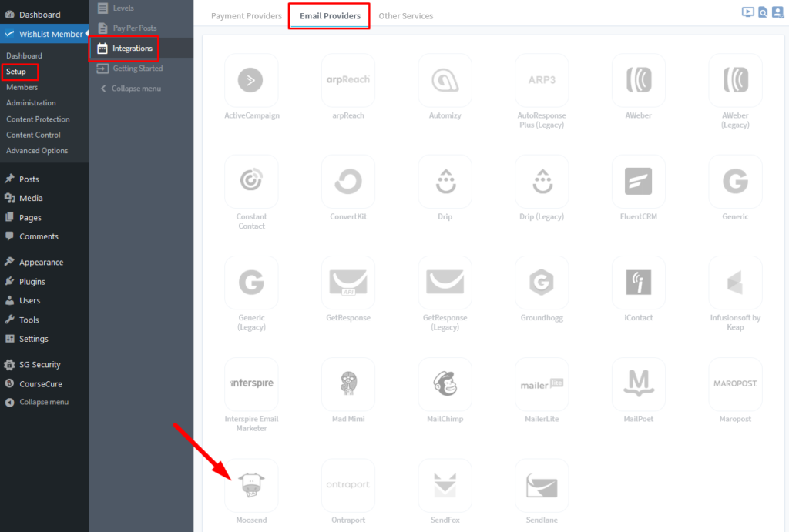
Task: Open AutoResponse Plus (Legacy) ARP3 icon
Action: coord(542,80)
